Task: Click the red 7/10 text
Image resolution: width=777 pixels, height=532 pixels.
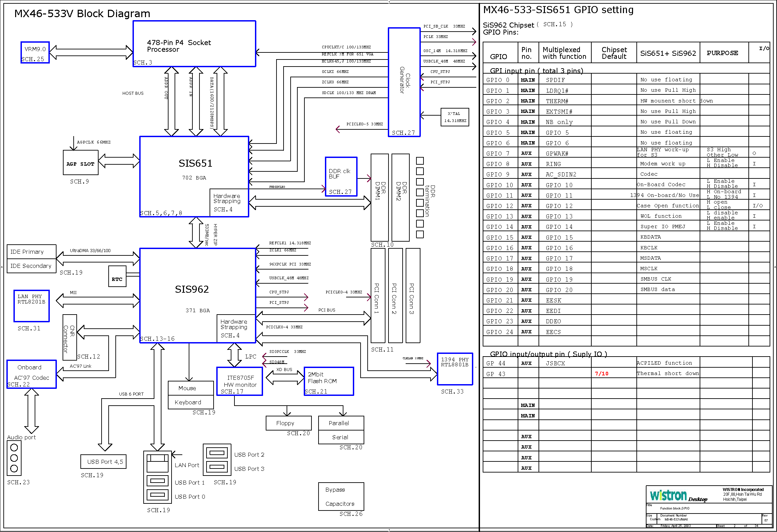Action: point(601,374)
